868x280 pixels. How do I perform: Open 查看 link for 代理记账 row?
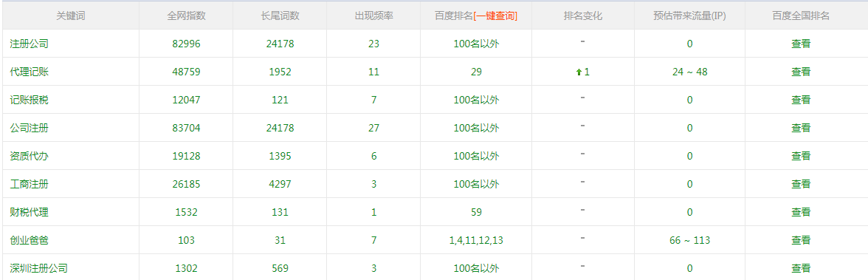[x=800, y=72]
